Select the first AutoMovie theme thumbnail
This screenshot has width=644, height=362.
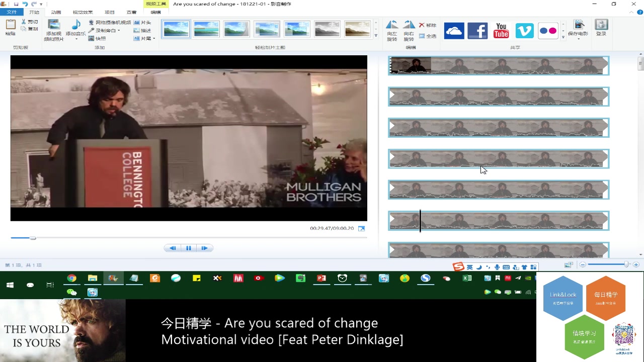click(176, 29)
